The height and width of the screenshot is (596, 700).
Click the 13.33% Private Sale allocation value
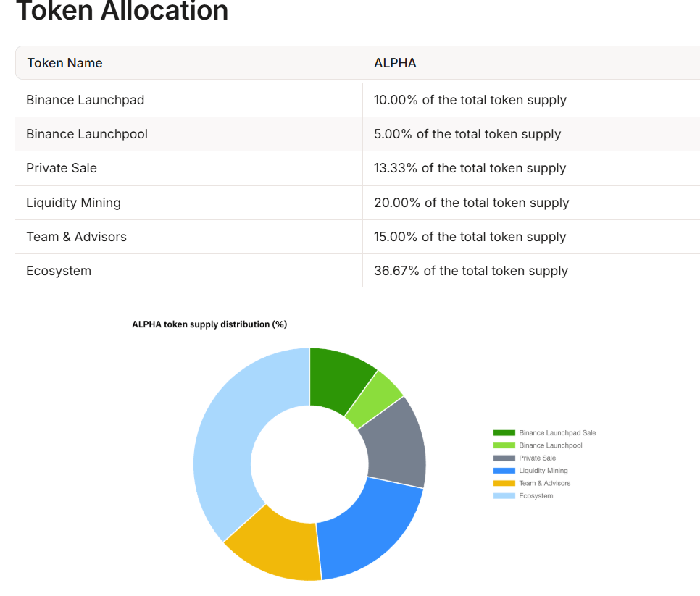pyautogui.click(x=470, y=168)
